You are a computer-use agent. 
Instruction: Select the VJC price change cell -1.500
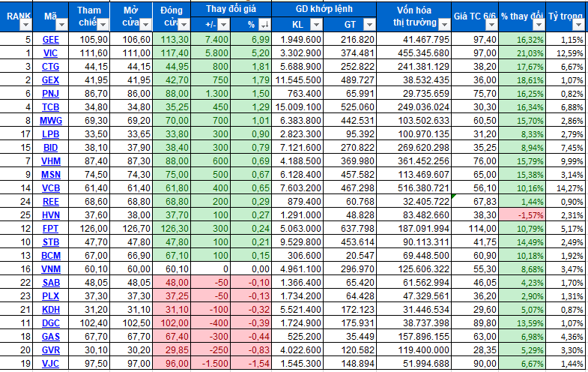click(x=210, y=364)
